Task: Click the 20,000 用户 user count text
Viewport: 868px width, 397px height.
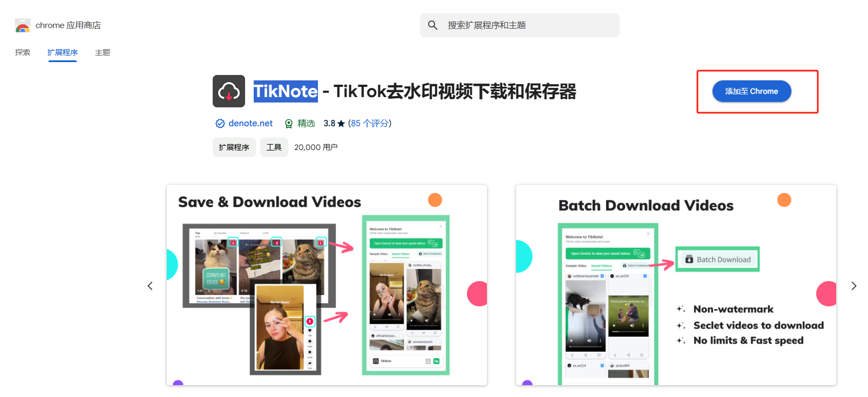Action: 316,147
